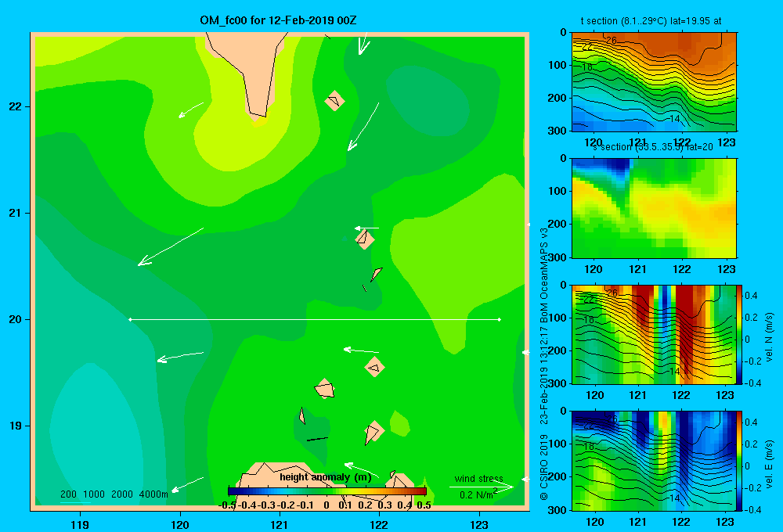Click the -0.5 tick on height anomaly bar
This screenshot has width=783, height=532.
click(227, 505)
